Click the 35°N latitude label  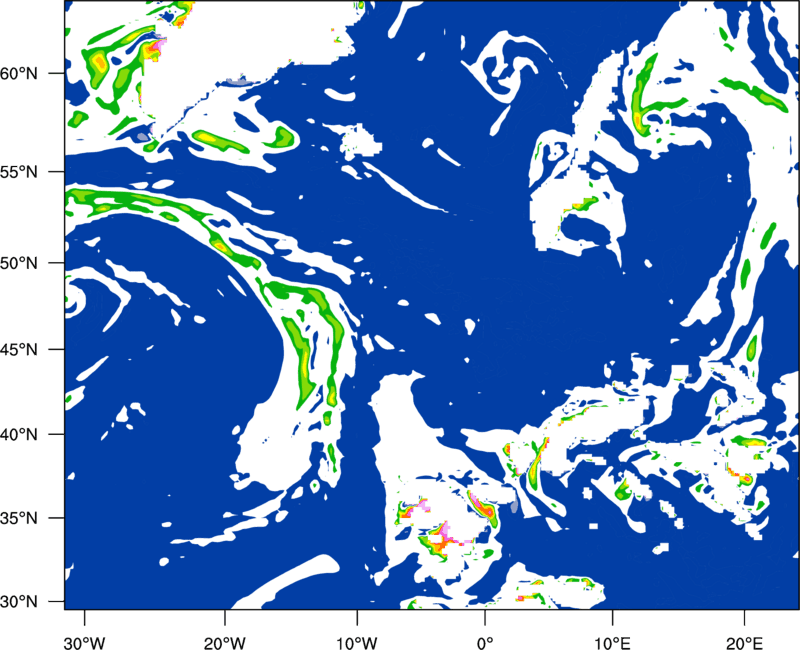pos(19,518)
